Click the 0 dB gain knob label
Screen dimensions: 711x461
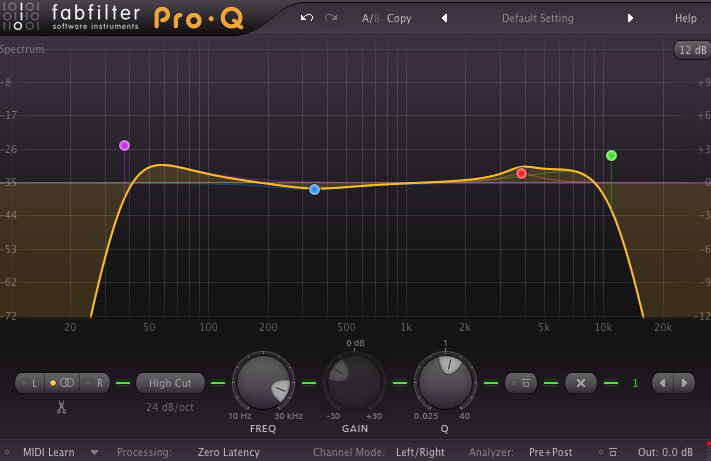[355, 343]
